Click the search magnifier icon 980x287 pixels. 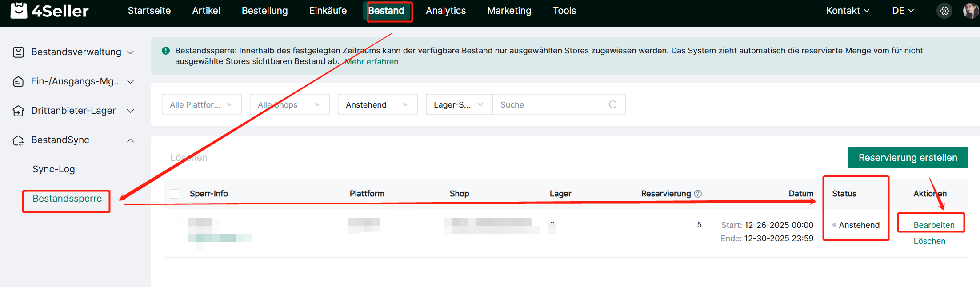[x=613, y=105]
